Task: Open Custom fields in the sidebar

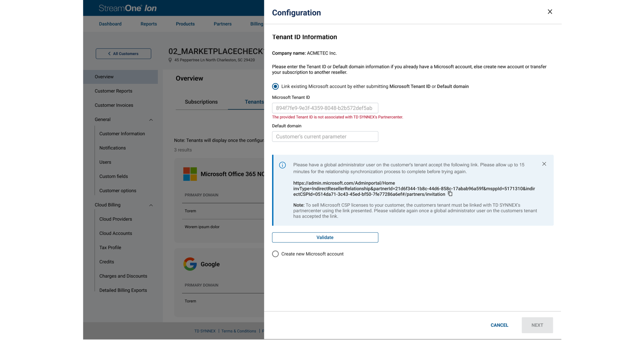Action: [x=114, y=176]
